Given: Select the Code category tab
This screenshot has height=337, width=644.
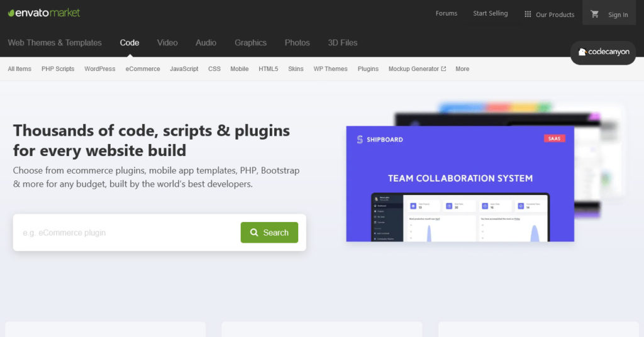Looking at the screenshot, I should coord(130,43).
